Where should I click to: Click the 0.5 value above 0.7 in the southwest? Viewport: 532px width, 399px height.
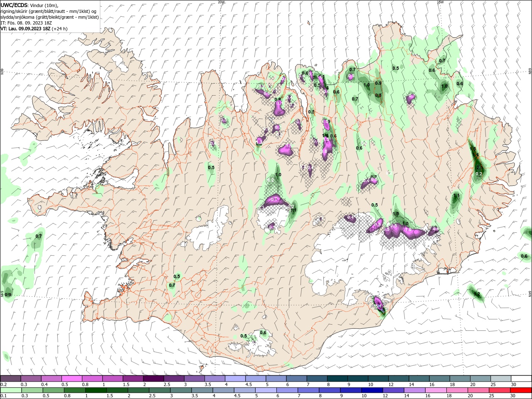(x=177, y=276)
